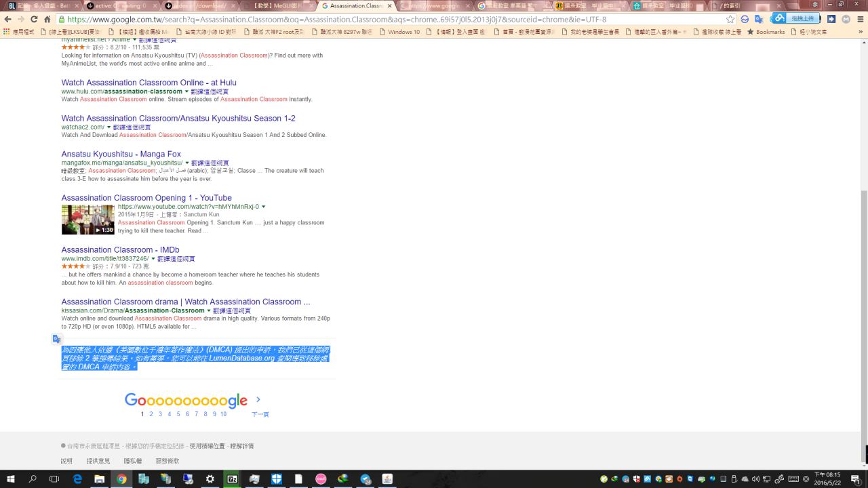868x488 pixels.
Task: Play the YouTube opening video thumbnail
Action: (88, 220)
